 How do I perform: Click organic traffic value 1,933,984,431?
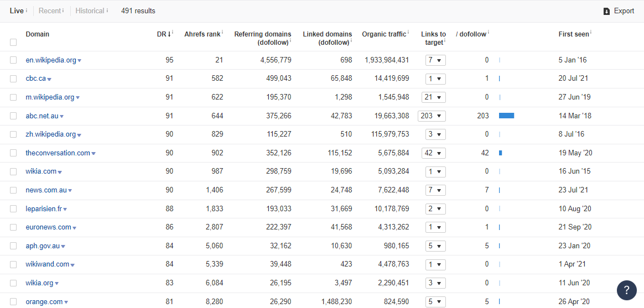pyautogui.click(x=387, y=60)
